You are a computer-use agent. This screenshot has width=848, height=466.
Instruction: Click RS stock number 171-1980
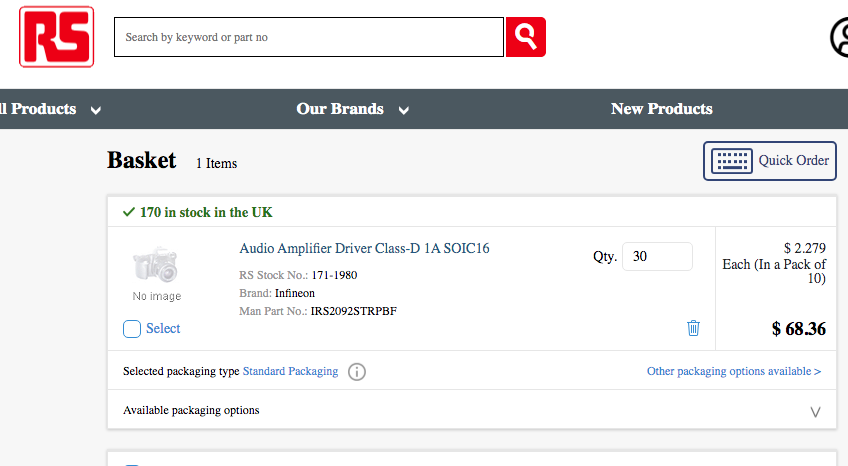(x=334, y=275)
